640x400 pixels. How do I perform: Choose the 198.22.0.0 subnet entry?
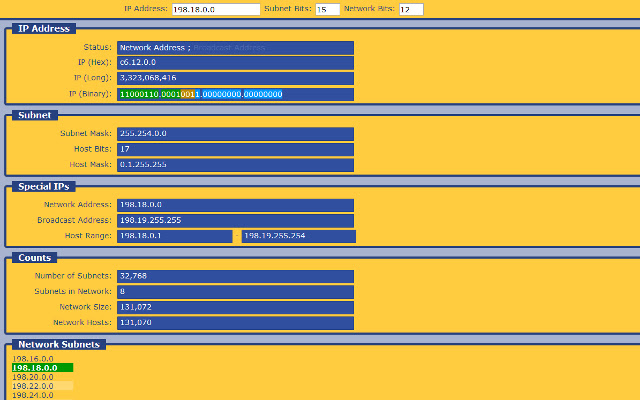[x=42, y=386]
